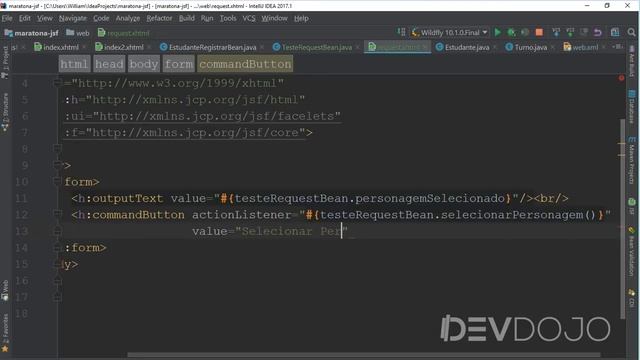Click the VCS Commit Changes icon
This screenshot has width=640, height=360.
tap(570, 33)
